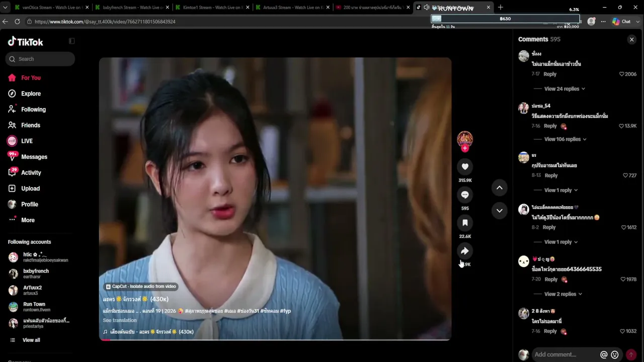The width and height of the screenshot is (644, 362).
Task: Click the share arrow icon
Action: tap(465, 251)
